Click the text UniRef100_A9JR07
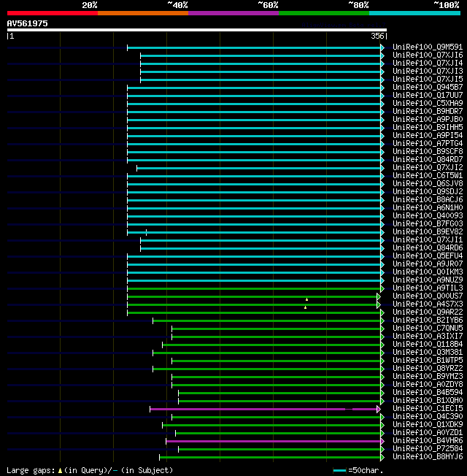Image resolution: width=467 pixels, height=476 pixels. click(x=428, y=264)
